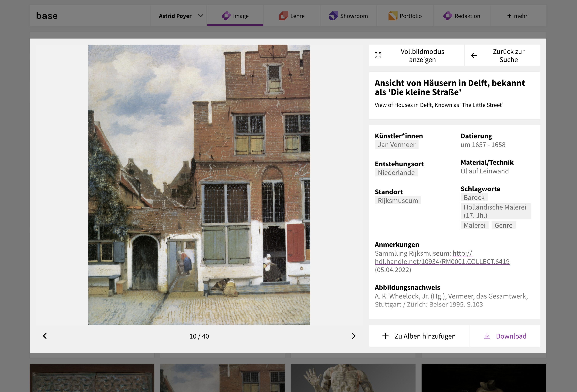577x392 pixels.
Task: Open the Delft houses thumbnail below
Action: click(x=222, y=378)
